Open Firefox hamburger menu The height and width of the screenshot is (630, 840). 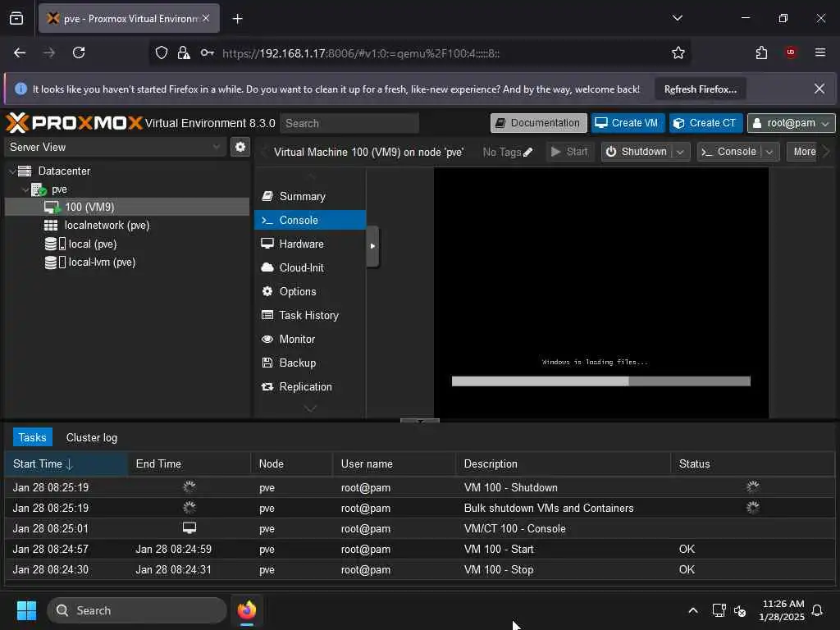[x=819, y=52]
